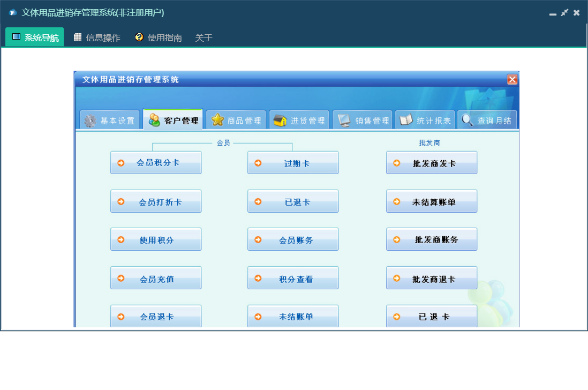Open 批发商退卡
Viewport: 588px width, 390px height.
pos(432,278)
